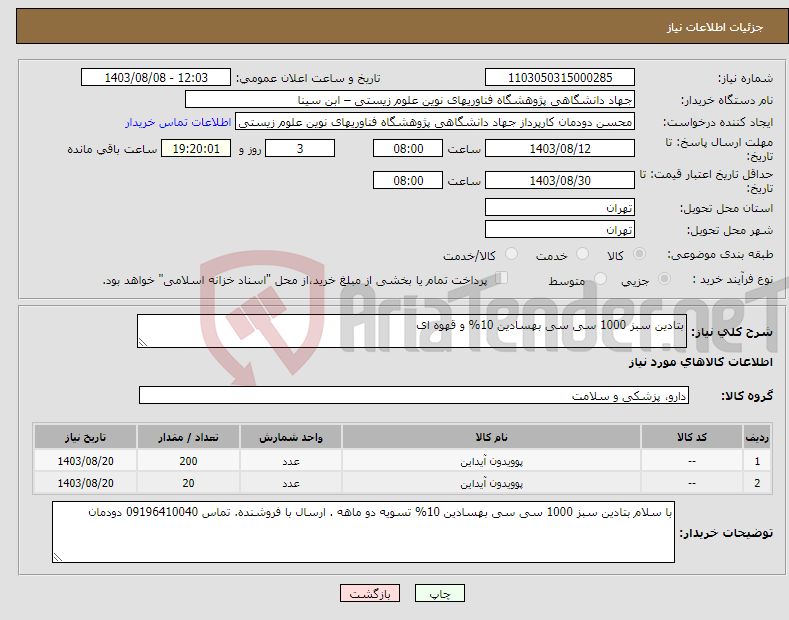Click پوویدون آیداین in row 2
This screenshot has height=620, width=789.
point(491,483)
